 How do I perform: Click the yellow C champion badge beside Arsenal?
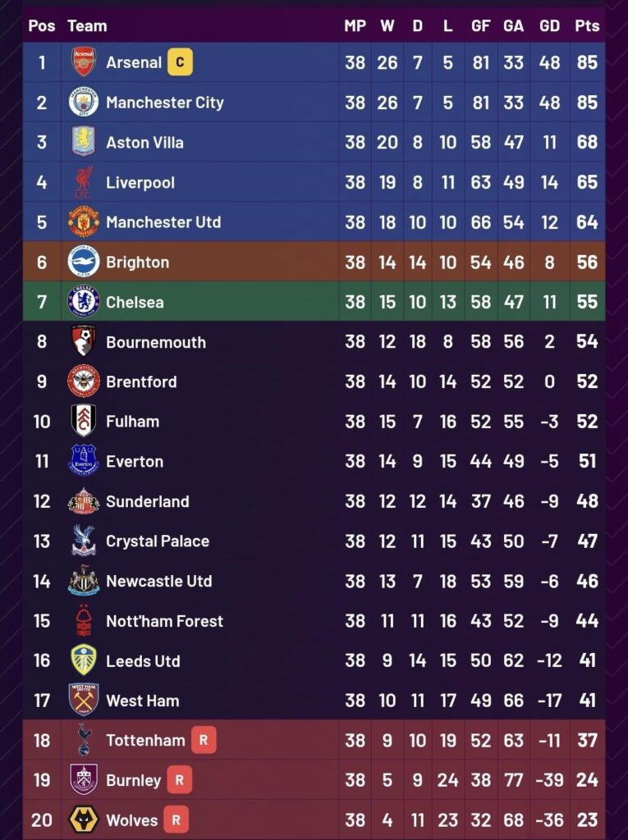tap(181, 62)
